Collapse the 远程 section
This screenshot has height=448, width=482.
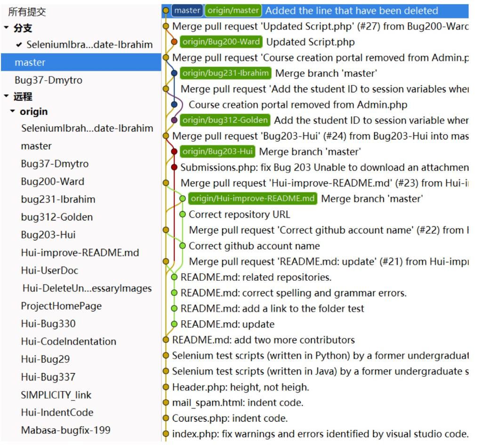(x=5, y=97)
